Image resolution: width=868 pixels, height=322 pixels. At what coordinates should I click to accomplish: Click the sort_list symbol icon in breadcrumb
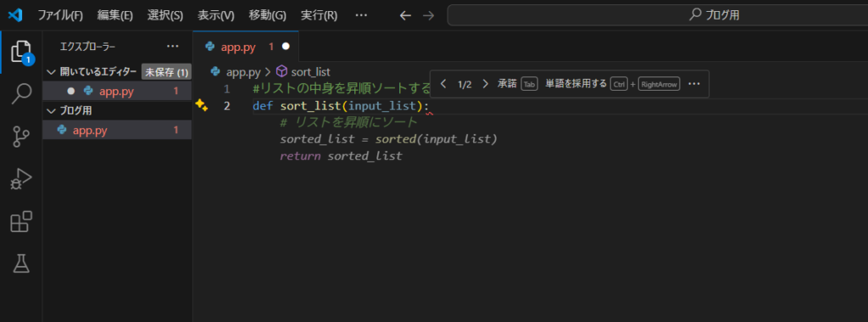point(281,71)
